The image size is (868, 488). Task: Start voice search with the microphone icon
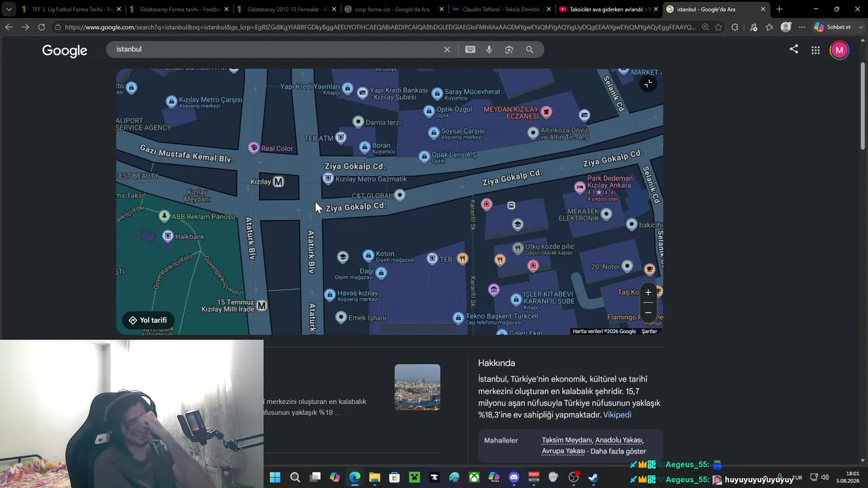click(x=489, y=49)
